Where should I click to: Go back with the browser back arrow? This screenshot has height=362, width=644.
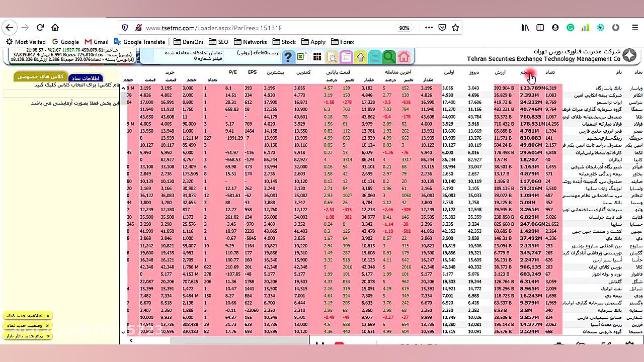tap(9, 28)
